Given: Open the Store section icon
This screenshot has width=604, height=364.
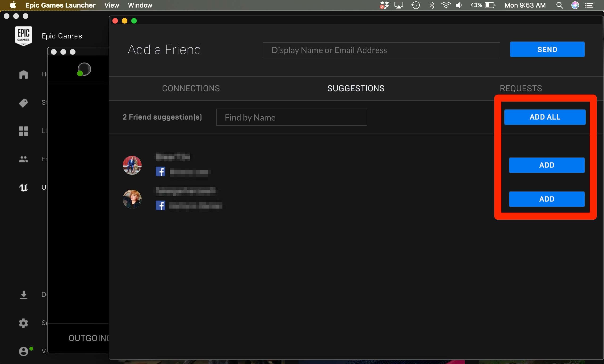Looking at the screenshot, I should 23,102.
